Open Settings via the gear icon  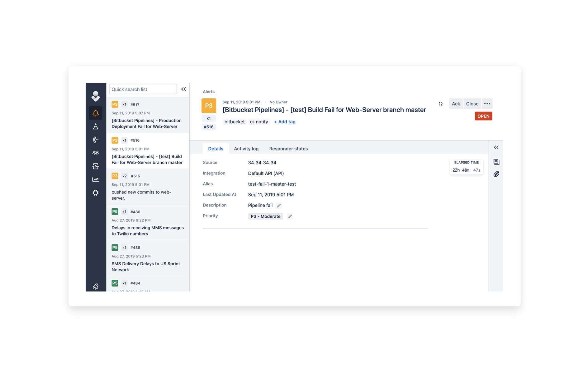96,193
